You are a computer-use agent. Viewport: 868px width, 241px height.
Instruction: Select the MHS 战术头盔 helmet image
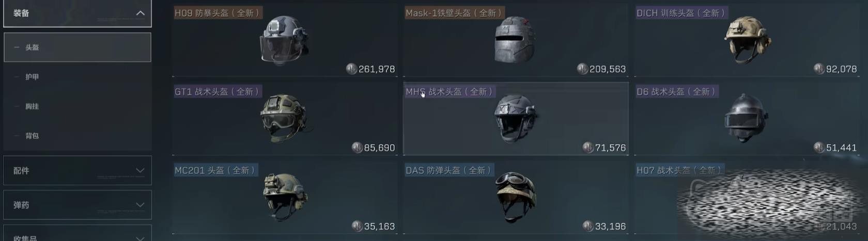tap(516, 118)
